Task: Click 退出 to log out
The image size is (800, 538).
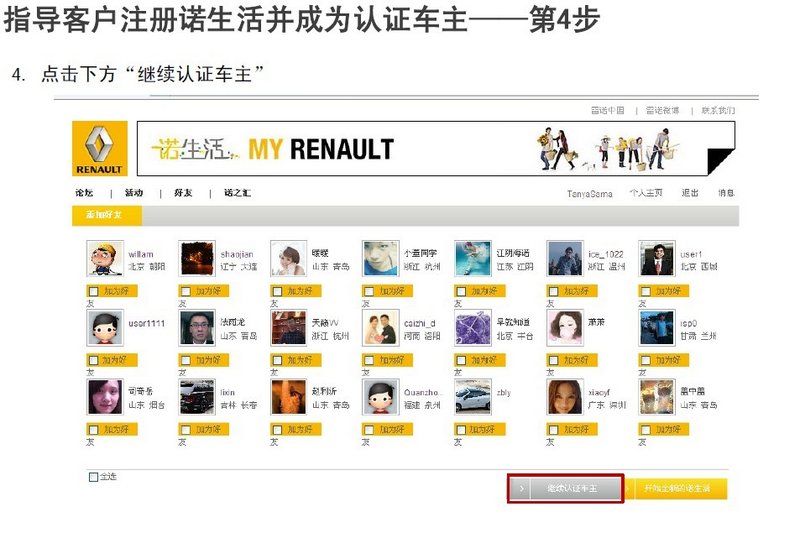Action: [690, 193]
